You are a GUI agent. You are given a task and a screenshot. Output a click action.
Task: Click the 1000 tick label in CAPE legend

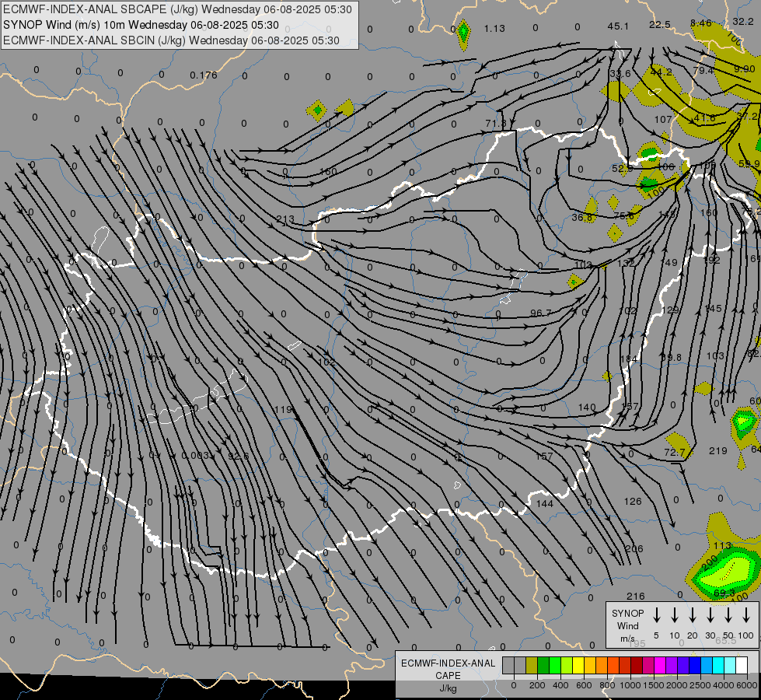click(x=630, y=685)
